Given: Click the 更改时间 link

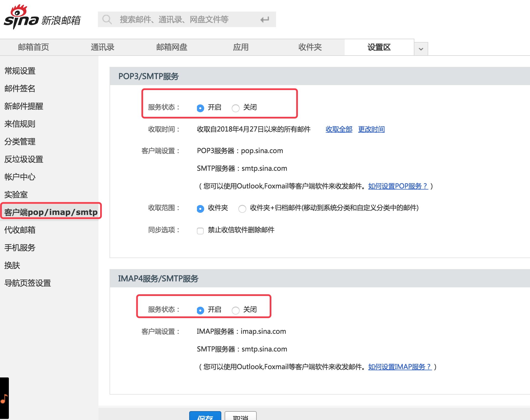Looking at the screenshot, I should (x=371, y=129).
